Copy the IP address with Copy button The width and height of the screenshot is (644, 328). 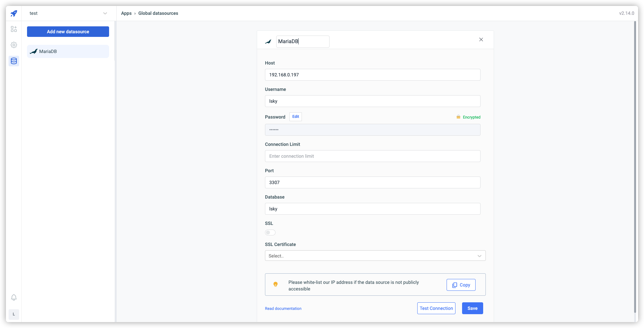pyautogui.click(x=461, y=285)
